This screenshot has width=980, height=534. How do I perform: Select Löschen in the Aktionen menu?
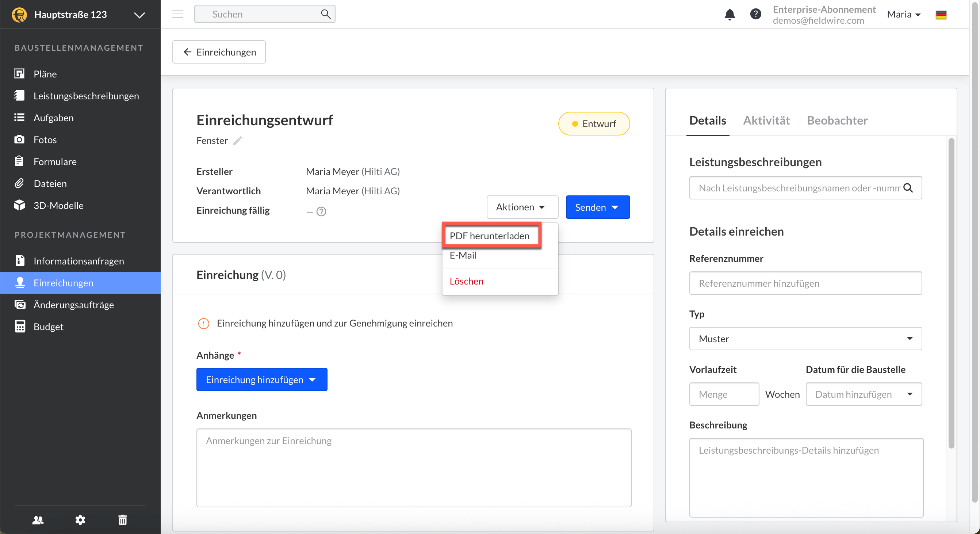point(466,281)
